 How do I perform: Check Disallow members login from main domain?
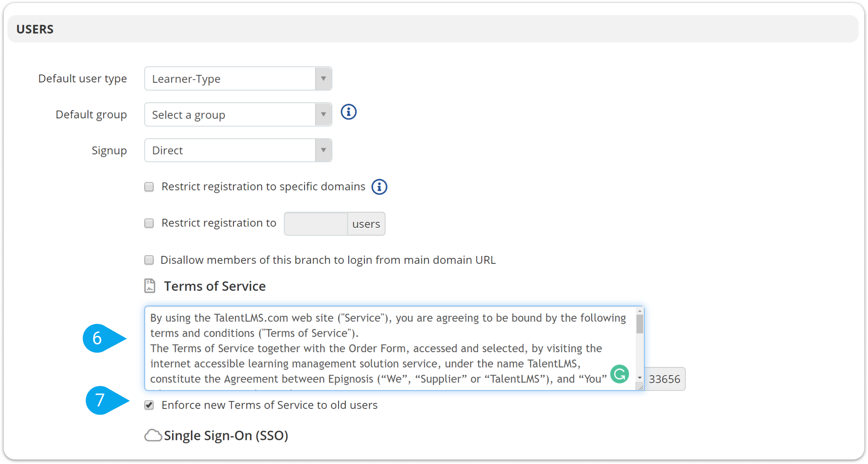tap(149, 260)
